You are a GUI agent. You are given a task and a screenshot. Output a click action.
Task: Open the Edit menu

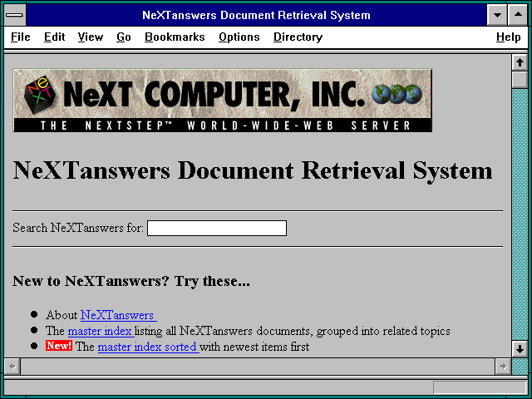point(54,37)
